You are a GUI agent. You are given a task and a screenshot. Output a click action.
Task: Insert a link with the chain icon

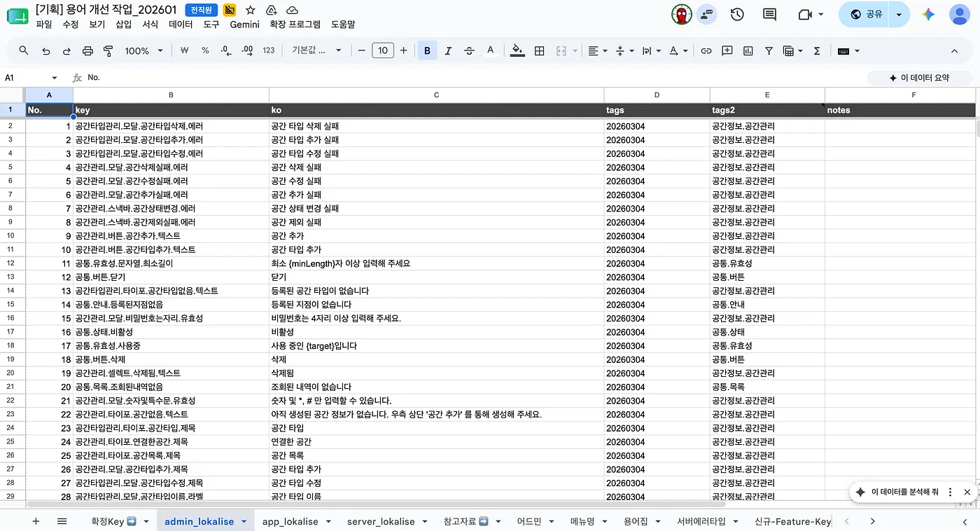pos(706,50)
